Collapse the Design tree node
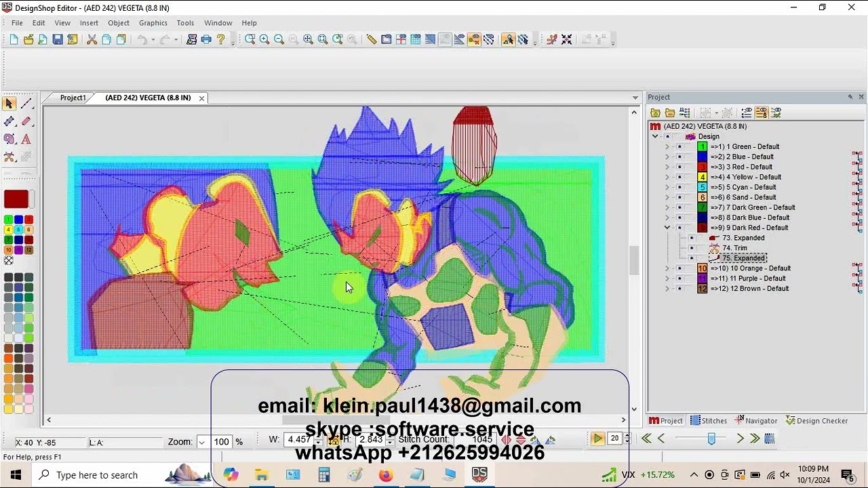Image resolution: width=868 pixels, height=488 pixels. (655, 136)
